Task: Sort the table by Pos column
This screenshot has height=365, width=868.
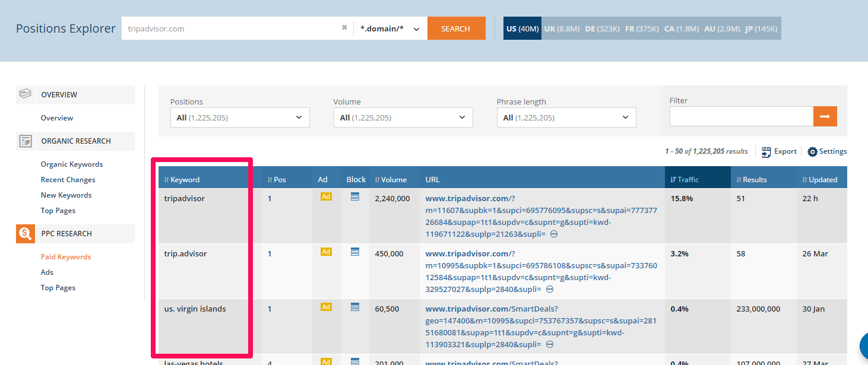Action: [x=277, y=180]
